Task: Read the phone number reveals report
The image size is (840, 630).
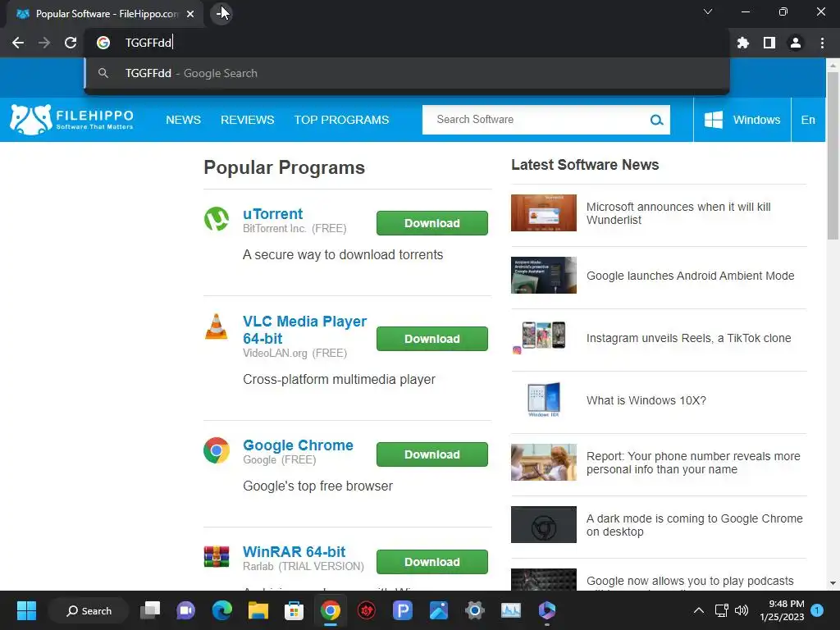Action: point(693,463)
